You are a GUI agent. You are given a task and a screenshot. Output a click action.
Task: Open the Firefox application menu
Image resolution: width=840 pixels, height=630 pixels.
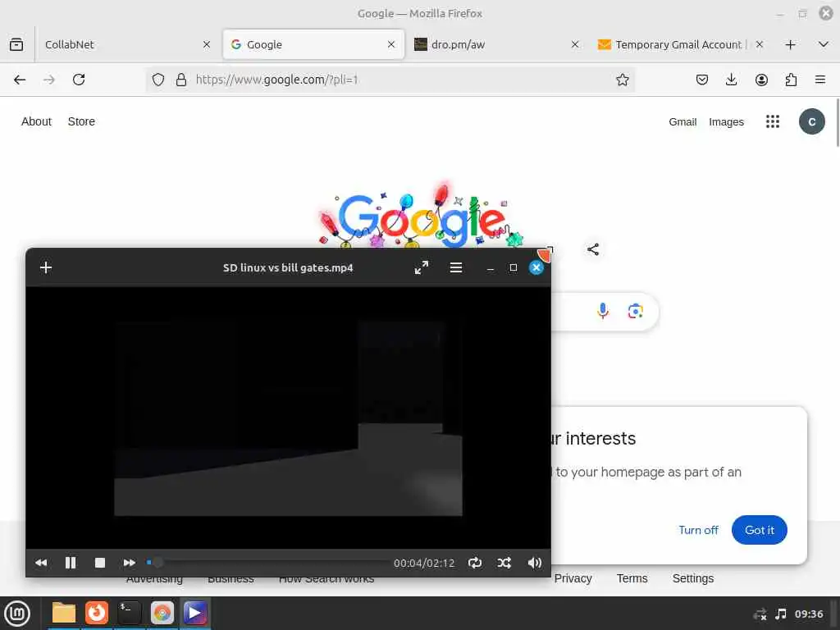820,80
